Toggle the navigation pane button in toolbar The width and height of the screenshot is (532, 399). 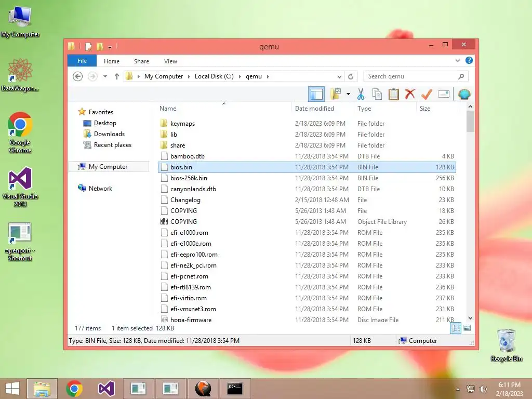(316, 94)
